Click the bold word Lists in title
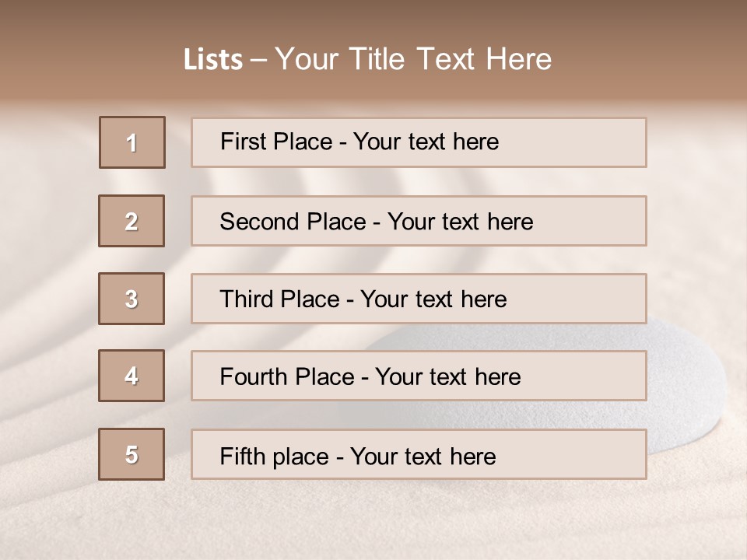 point(212,60)
